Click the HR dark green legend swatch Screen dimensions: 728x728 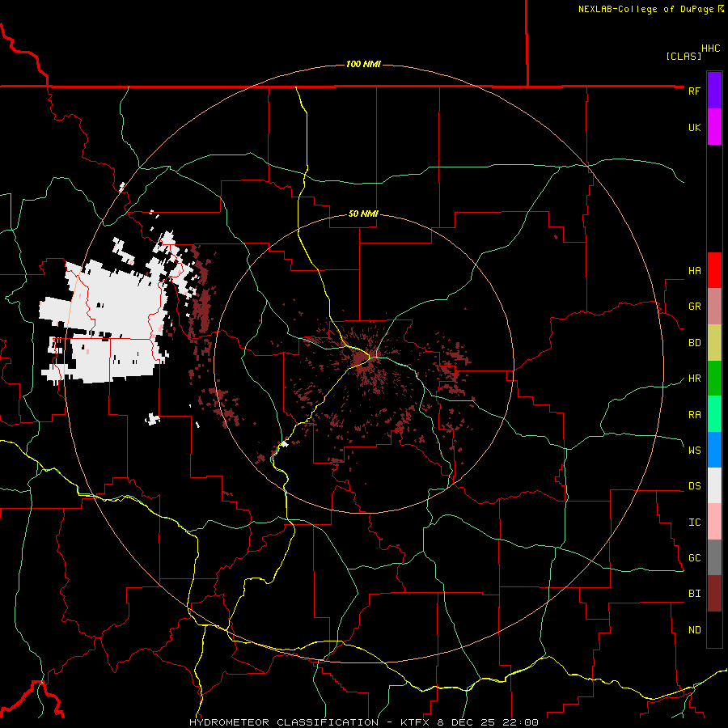coord(714,378)
